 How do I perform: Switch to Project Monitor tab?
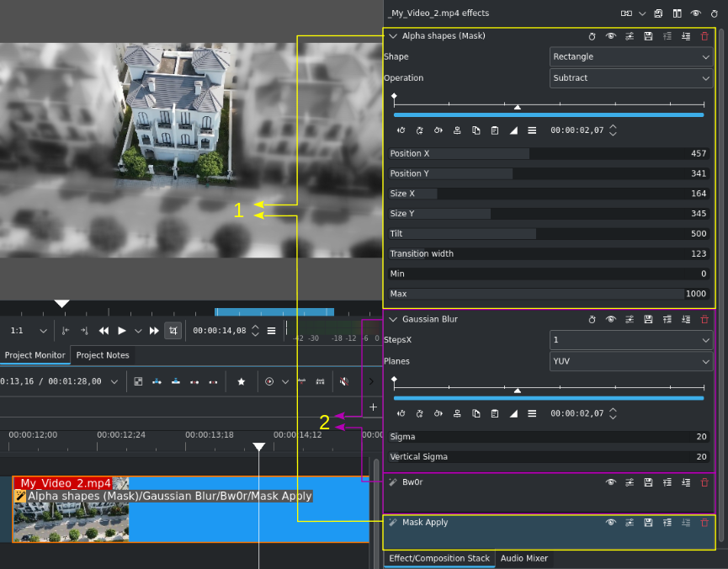35,355
